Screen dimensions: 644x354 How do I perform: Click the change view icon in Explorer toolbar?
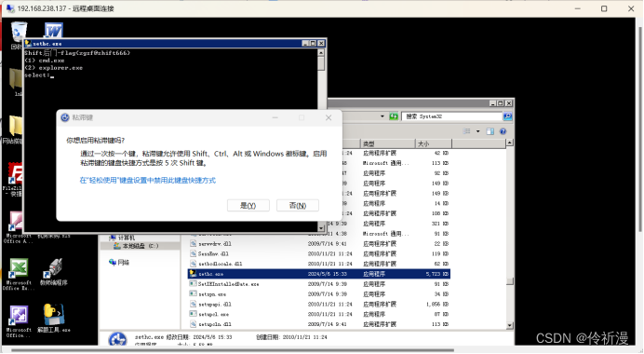[x=466, y=131]
